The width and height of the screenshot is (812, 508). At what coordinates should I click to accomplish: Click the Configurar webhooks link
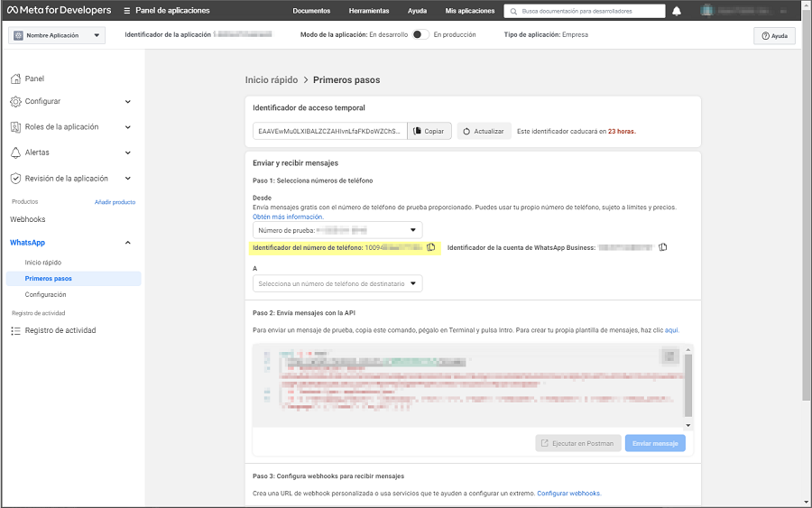click(x=568, y=494)
